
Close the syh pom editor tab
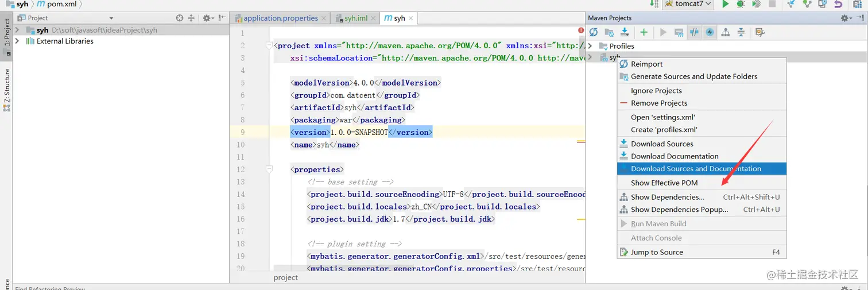click(x=412, y=18)
